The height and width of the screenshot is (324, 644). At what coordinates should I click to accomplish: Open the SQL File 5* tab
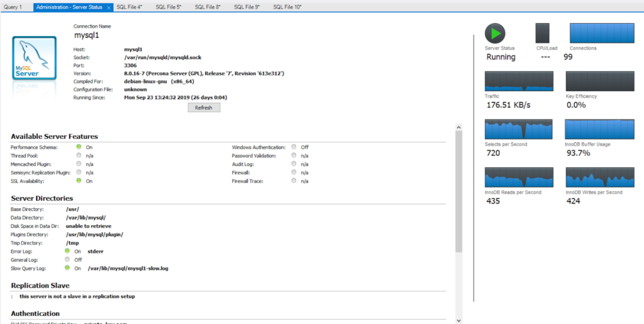tap(169, 8)
